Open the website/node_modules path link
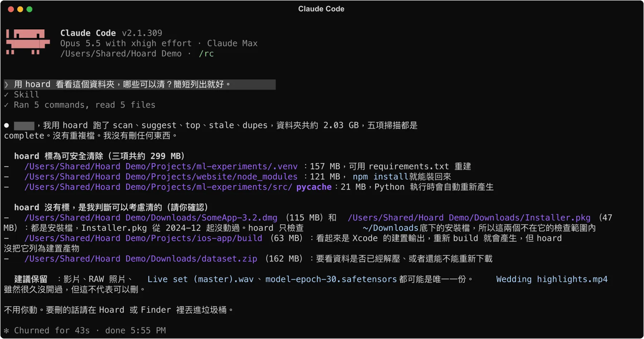 (x=161, y=177)
